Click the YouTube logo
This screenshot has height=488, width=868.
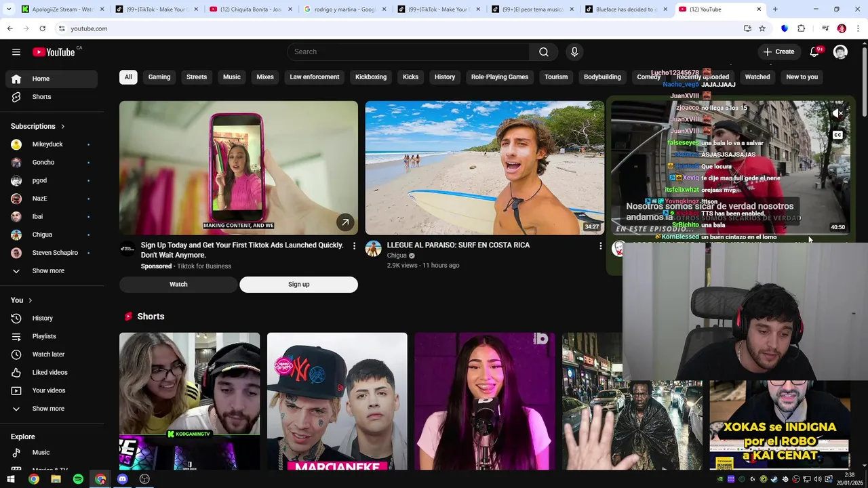tap(54, 52)
